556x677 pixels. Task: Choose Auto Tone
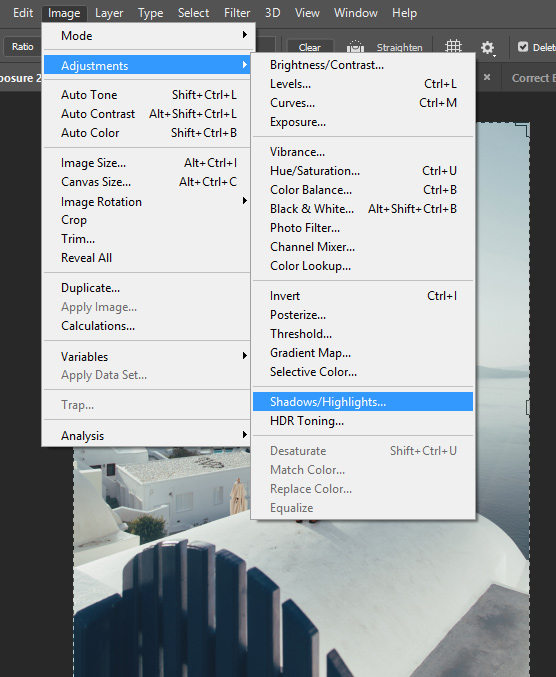tap(147, 95)
